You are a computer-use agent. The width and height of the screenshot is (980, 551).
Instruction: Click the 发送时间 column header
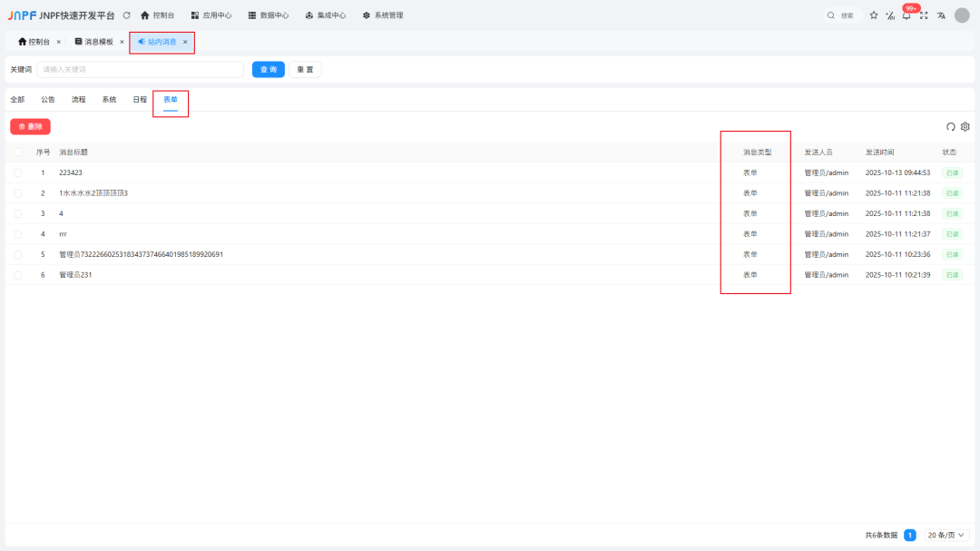879,152
